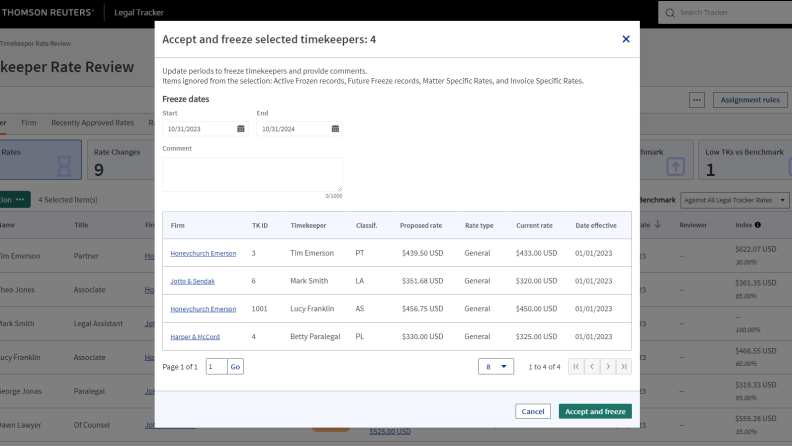This screenshot has width=792, height=446.
Task: Close the Accept and freeze dialog
Action: [626, 39]
